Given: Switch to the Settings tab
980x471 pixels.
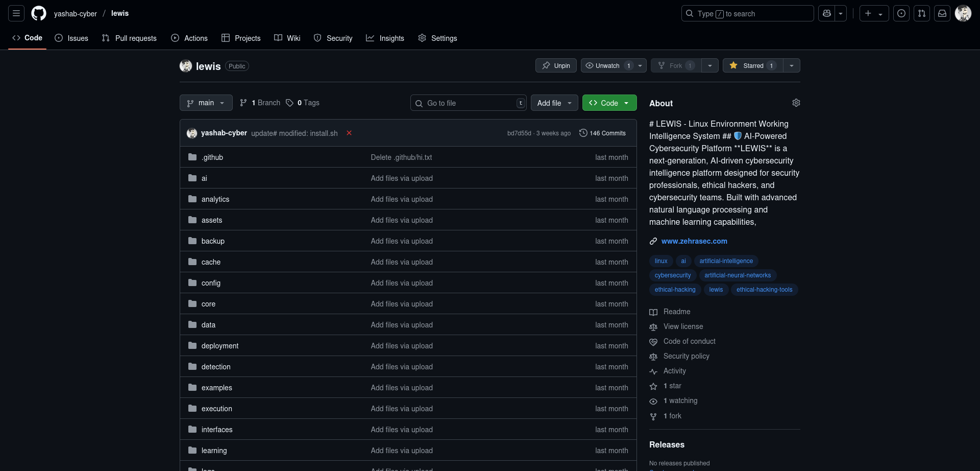Looking at the screenshot, I should (437, 38).
